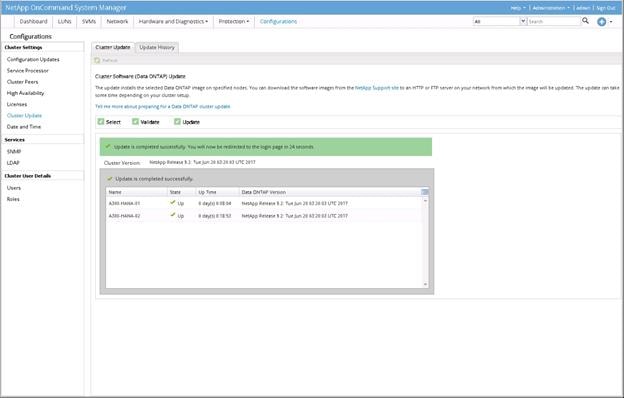The height and width of the screenshot is (398, 624).
Task: Select Cluster Update in the sidebar
Action: point(24,115)
